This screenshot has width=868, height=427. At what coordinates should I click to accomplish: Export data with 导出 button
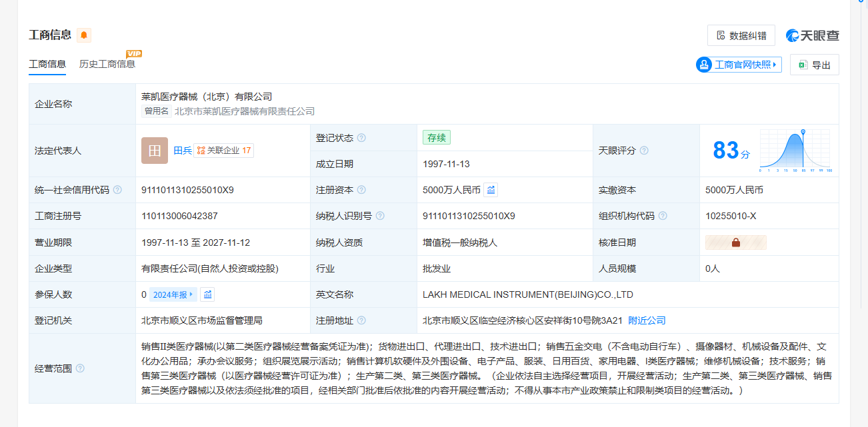click(x=814, y=65)
